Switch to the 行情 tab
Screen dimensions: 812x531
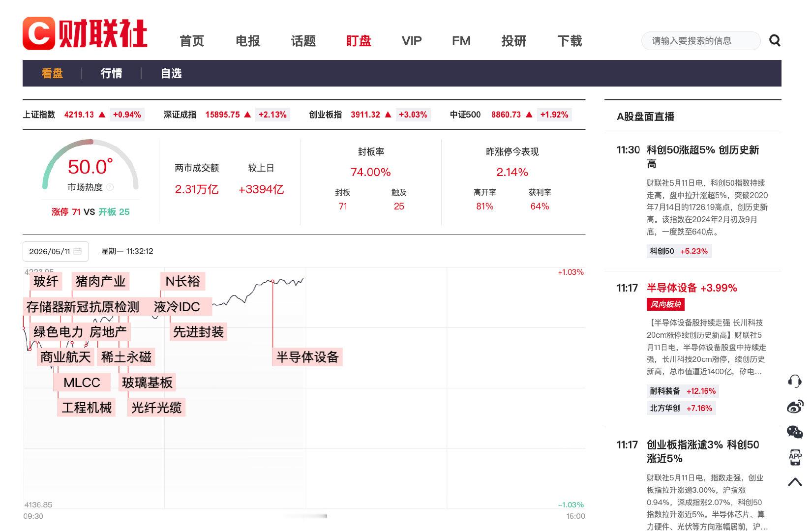tap(112, 73)
